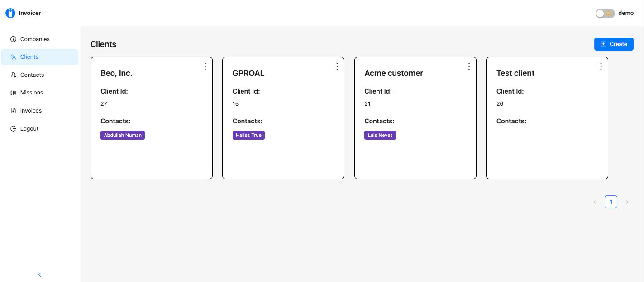Image resolution: width=644 pixels, height=282 pixels.
Task: Click the Logout icon in sidebar
Action: 13,128
